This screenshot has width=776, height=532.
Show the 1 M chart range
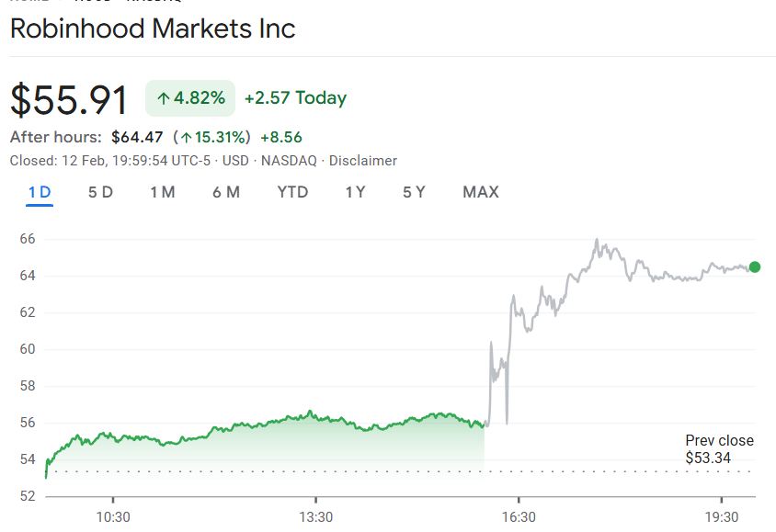162,192
